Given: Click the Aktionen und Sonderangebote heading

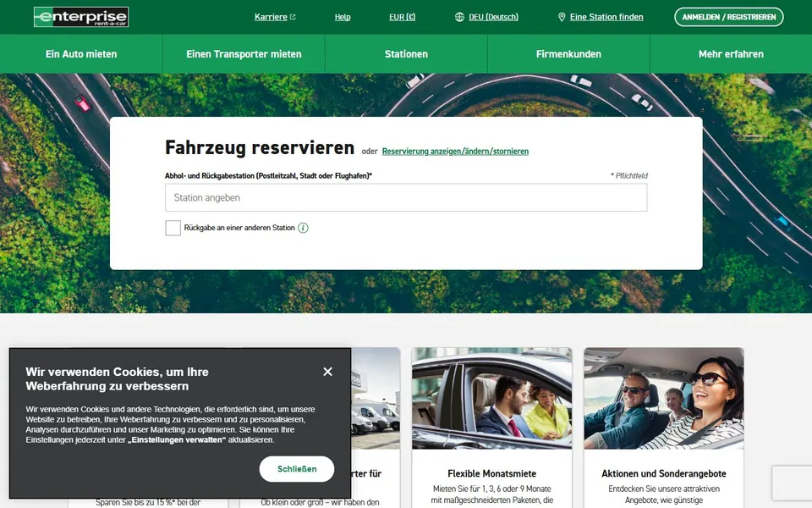Looking at the screenshot, I should tap(664, 473).
